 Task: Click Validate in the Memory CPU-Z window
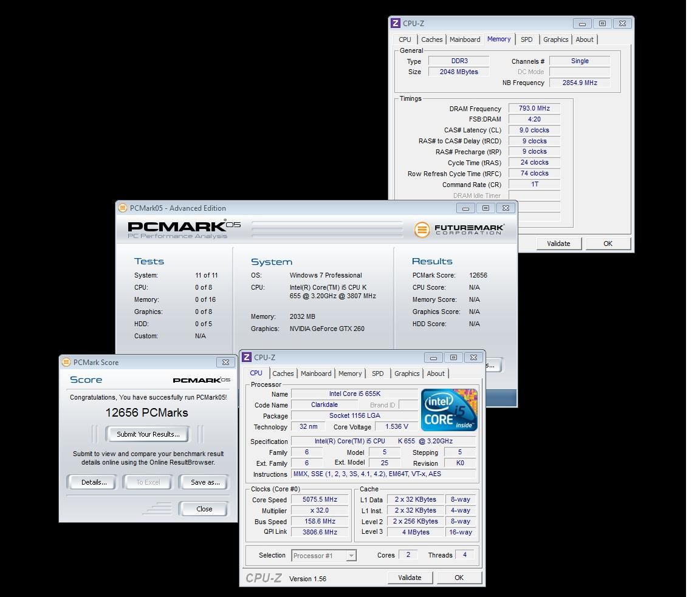[558, 243]
